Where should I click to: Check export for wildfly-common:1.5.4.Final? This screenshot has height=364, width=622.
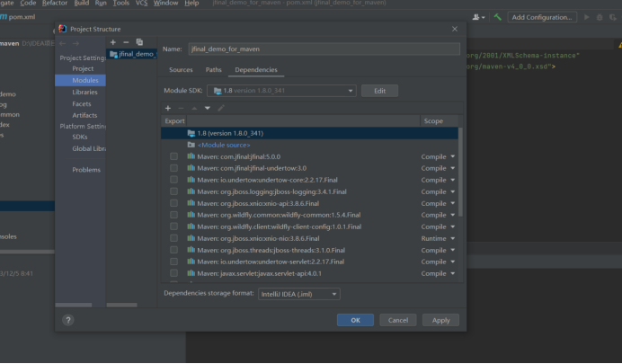(x=173, y=215)
